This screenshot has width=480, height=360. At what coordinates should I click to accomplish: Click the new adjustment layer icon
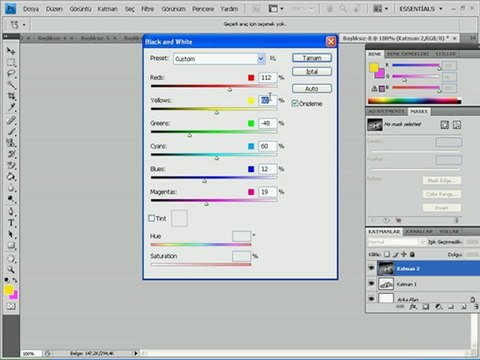click(439, 307)
